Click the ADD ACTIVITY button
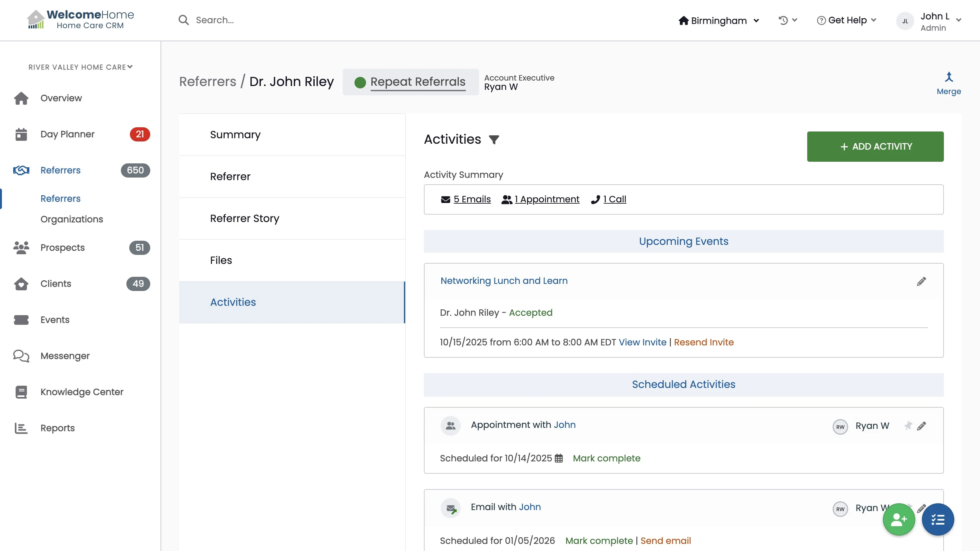Viewport: 980px width, 551px height. tap(875, 146)
